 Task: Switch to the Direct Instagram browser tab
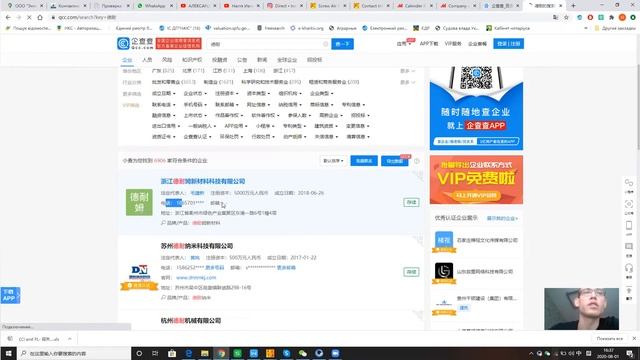pos(283,6)
